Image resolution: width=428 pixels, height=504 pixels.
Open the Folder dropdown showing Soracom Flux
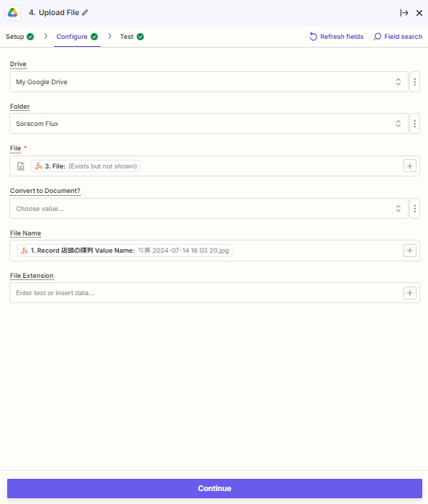pos(209,124)
